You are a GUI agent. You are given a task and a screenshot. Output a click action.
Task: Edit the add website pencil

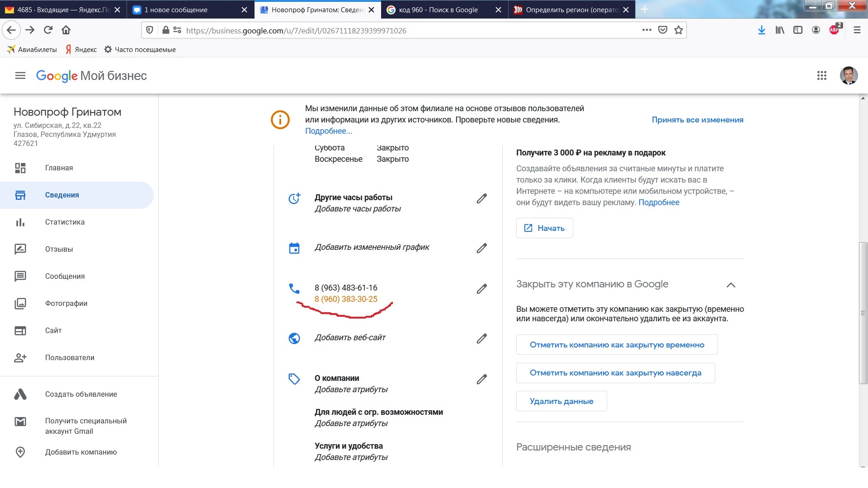pyautogui.click(x=481, y=338)
